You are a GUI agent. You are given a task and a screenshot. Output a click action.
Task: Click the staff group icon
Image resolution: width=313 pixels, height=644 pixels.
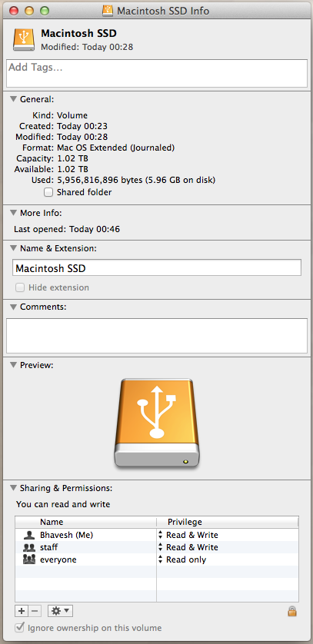point(28,547)
